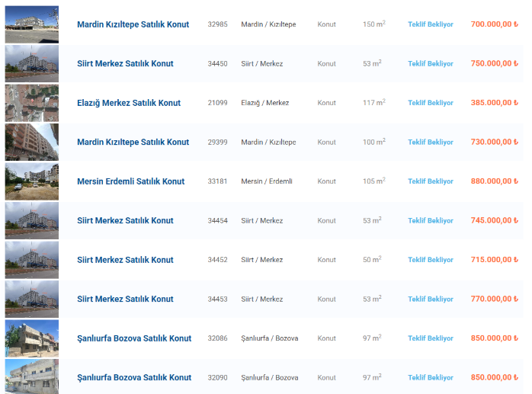Click Teklif Bekliyor for the 700.000,00 listing
This screenshot has height=394, width=532.
click(430, 24)
